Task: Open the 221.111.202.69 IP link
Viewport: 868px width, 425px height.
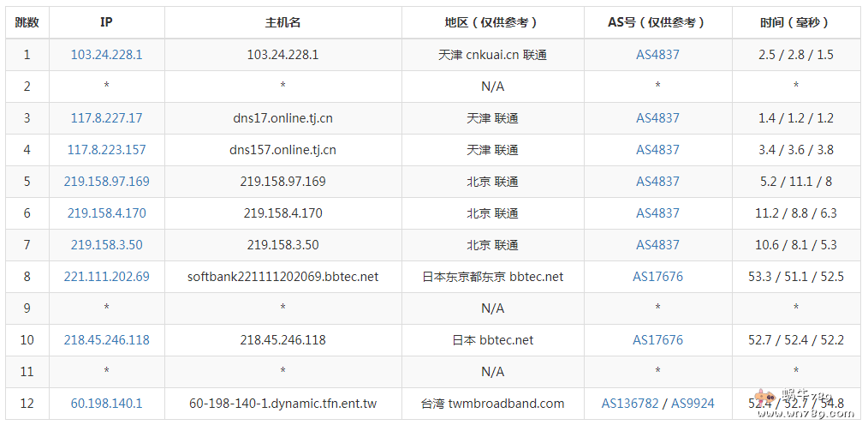Action: coord(106,277)
